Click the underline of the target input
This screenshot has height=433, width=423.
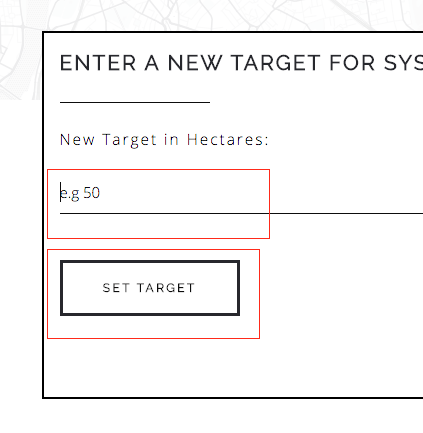coord(241,213)
